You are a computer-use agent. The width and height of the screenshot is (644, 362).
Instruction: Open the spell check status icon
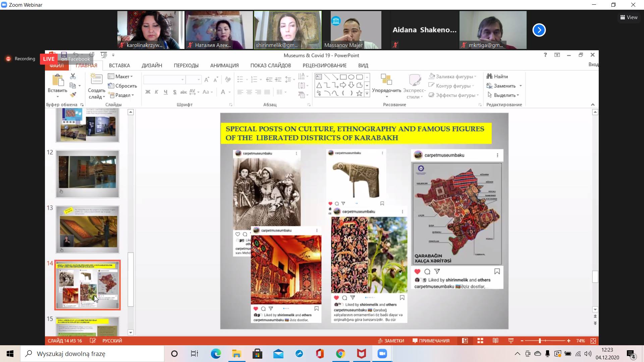(93, 341)
